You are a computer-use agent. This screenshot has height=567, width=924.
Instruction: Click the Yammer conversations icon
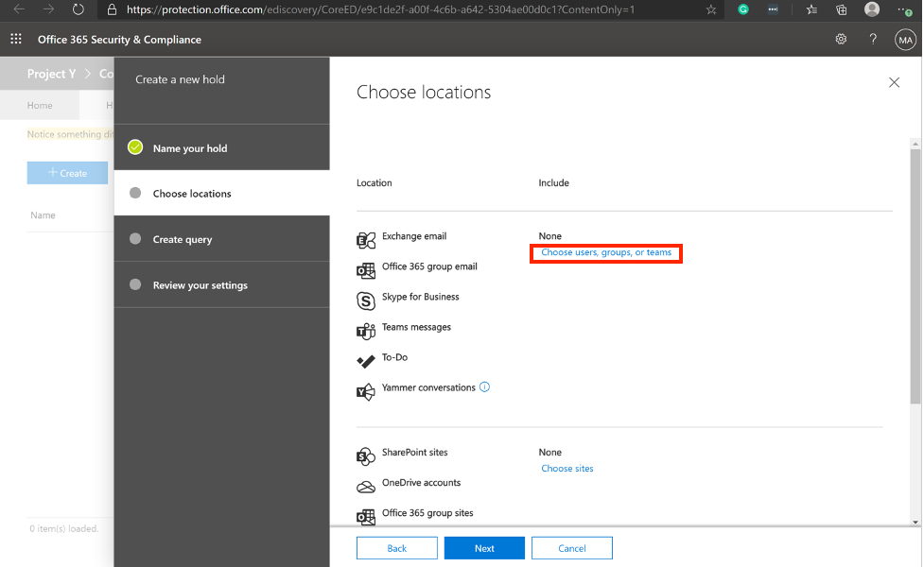click(366, 391)
